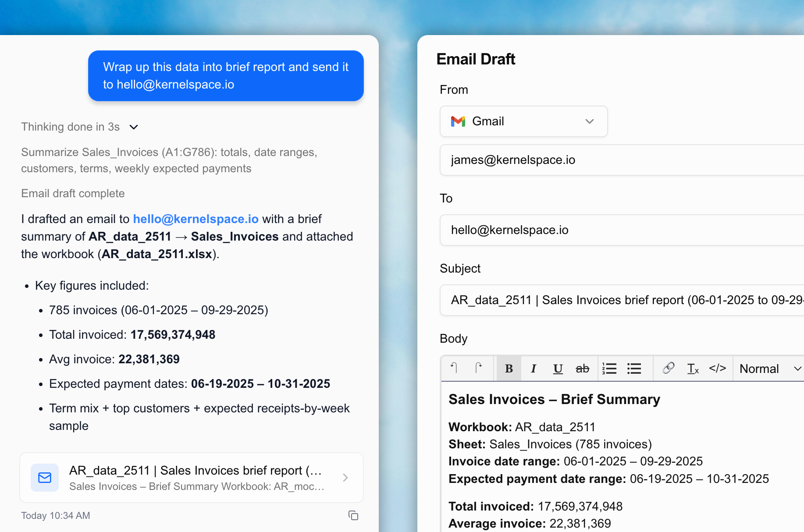Copy the assistant message
804x532 pixels.
353,515
